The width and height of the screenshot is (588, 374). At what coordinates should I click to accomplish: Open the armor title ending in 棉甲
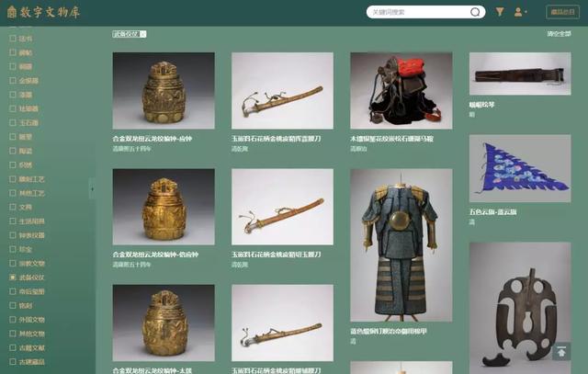[389, 331]
